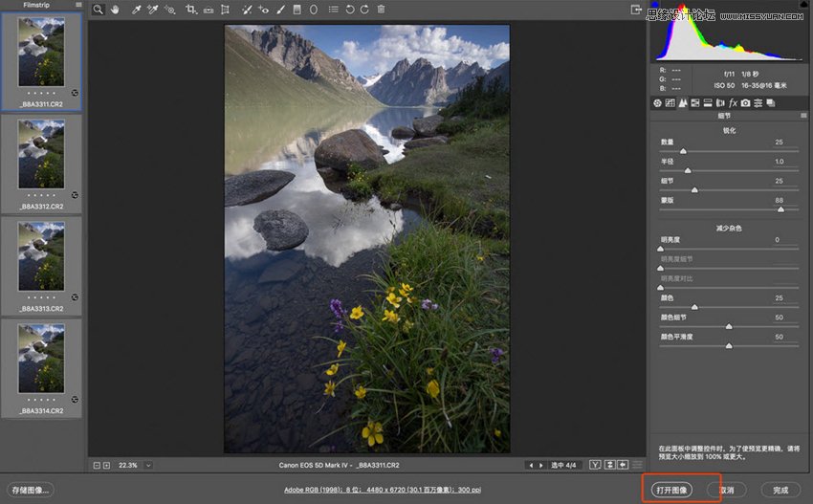Go to next image arrow
Viewport: 813px width, 504px height.
click(x=540, y=465)
